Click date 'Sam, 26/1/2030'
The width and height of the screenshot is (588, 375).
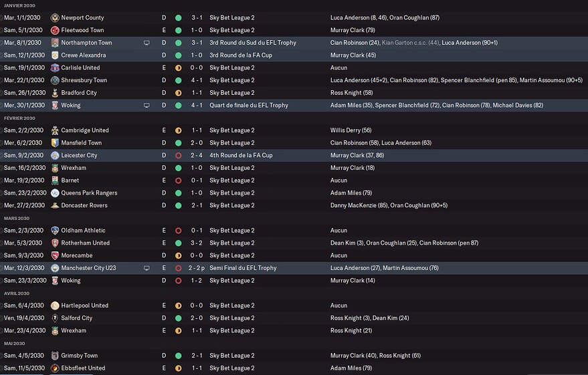[x=25, y=92]
